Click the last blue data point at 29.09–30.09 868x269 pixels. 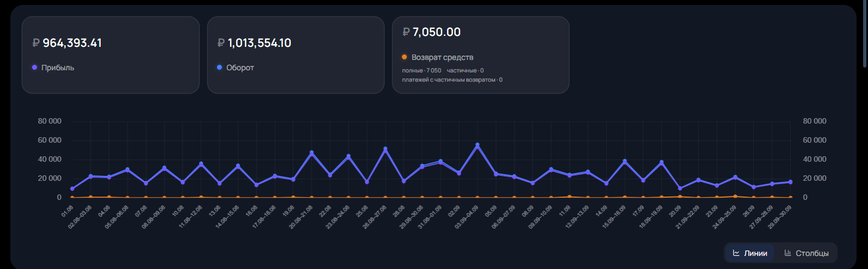click(x=790, y=182)
